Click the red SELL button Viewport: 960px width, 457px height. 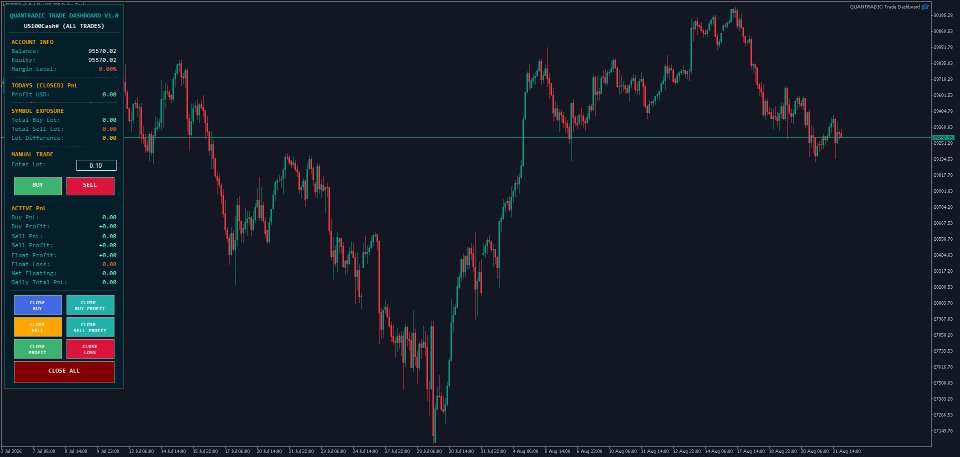[90, 186]
